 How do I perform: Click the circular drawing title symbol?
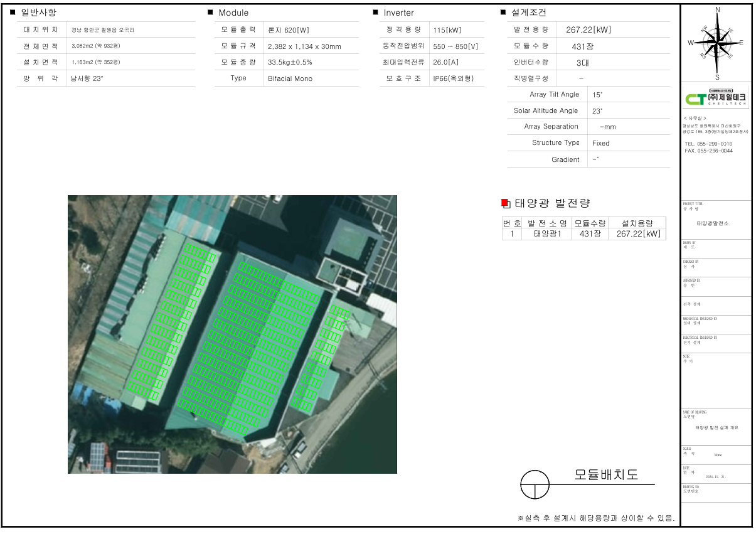pos(535,485)
